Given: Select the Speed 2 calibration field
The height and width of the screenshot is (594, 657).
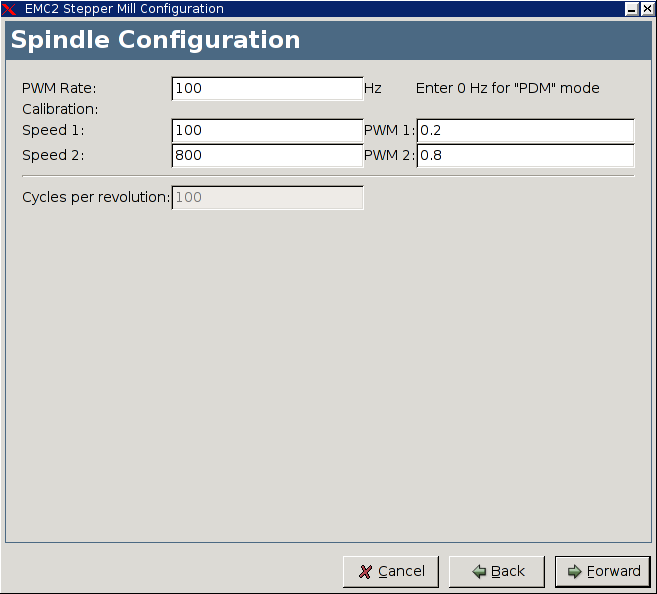Looking at the screenshot, I should (267, 156).
